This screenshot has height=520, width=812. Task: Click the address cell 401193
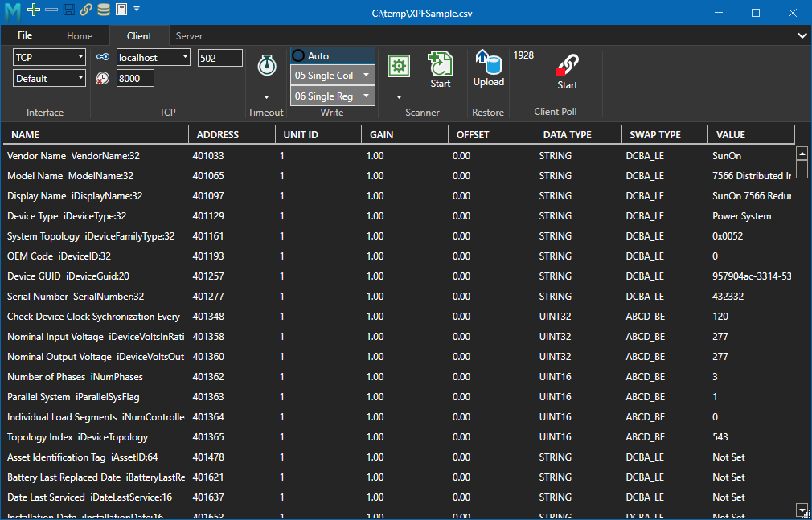pyautogui.click(x=208, y=256)
